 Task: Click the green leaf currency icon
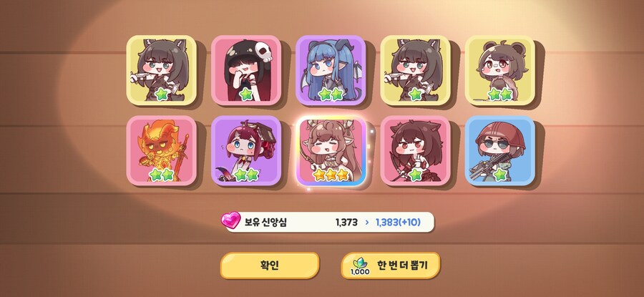(x=360, y=263)
